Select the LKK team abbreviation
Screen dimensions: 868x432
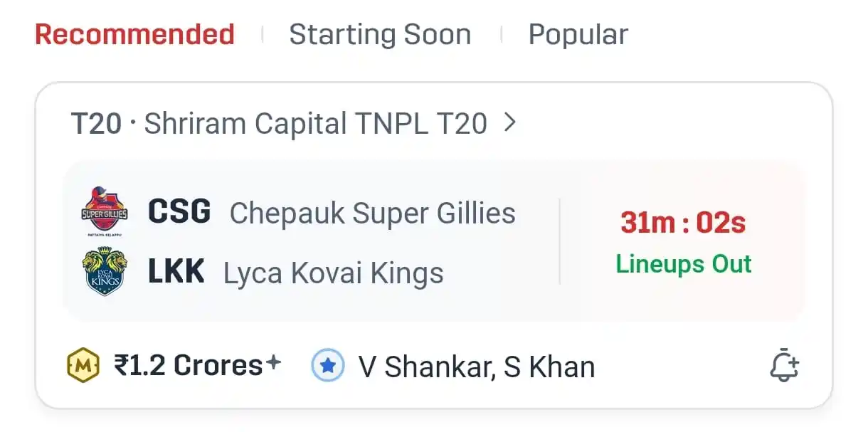176,272
